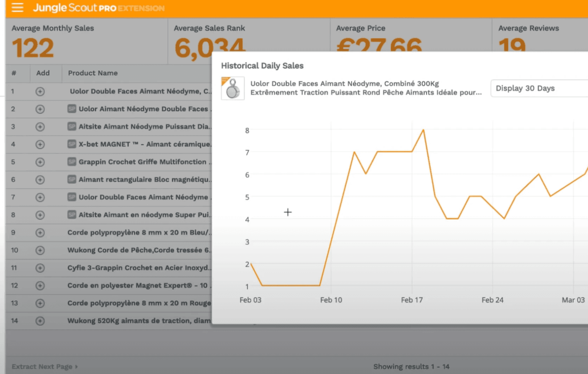This screenshot has width=588, height=374.
Task: Add row 10 Wukong Corde de Pêche
Action: click(x=40, y=250)
